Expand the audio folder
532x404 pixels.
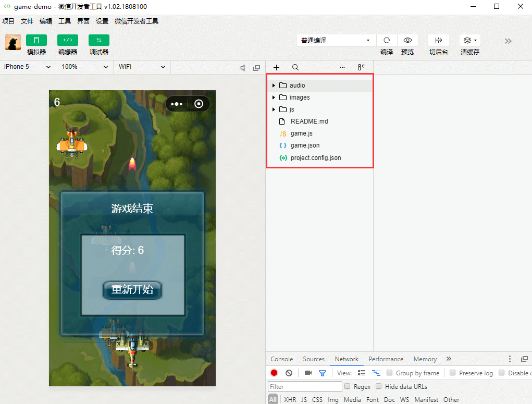(274, 85)
